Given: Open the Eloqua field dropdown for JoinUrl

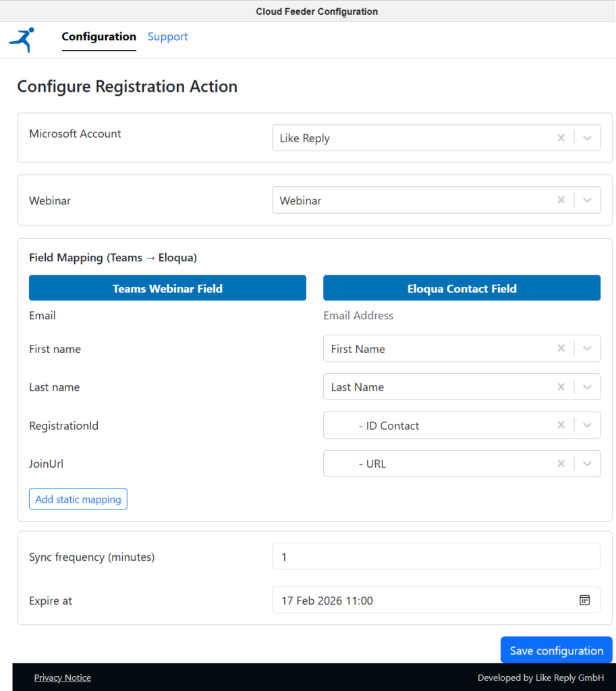Looking at the screenshot, I should 585,464.
